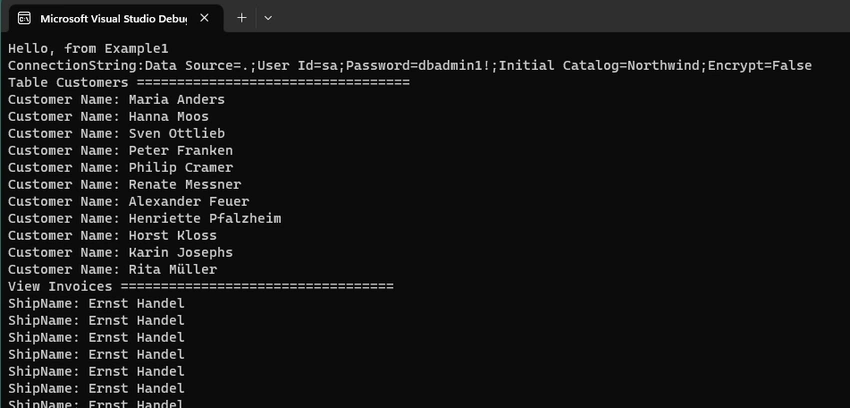Click the 'View Invoices' header line
Image resolution: width=850 pixels, height=408 pixels.
click(201, 287)
